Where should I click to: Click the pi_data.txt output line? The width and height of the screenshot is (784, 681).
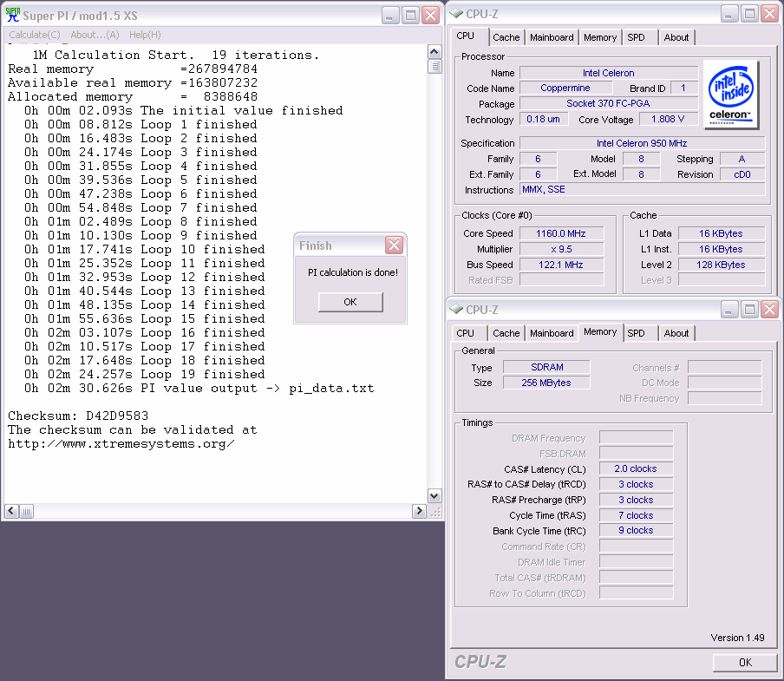tap(199, 389)
